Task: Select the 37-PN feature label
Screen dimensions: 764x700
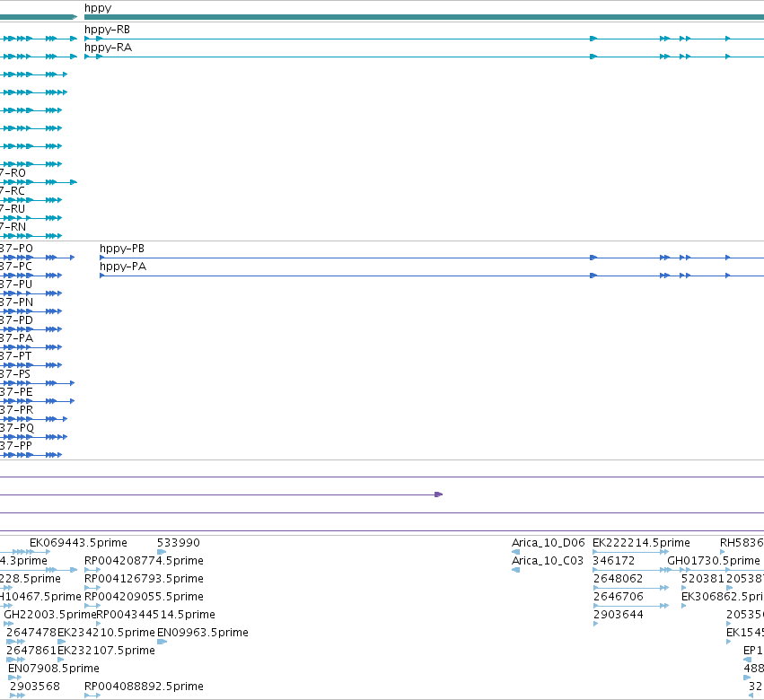Action: tap(16, 302)
